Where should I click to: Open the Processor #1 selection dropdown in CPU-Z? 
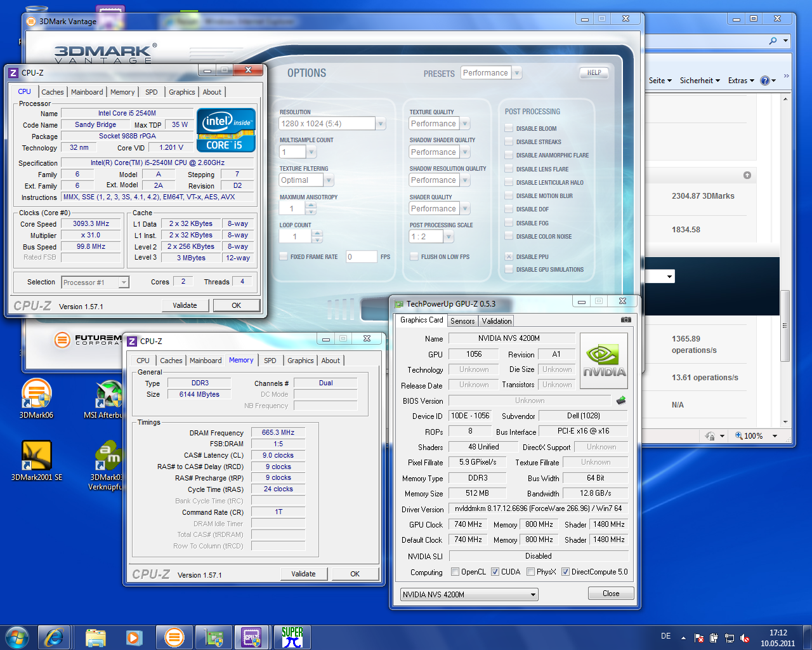(95, 282)
